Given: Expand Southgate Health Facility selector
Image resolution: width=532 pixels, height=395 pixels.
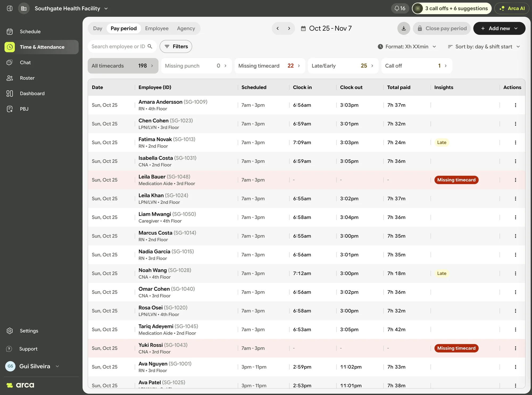Looking at the screenshot, I should [71, 9].
